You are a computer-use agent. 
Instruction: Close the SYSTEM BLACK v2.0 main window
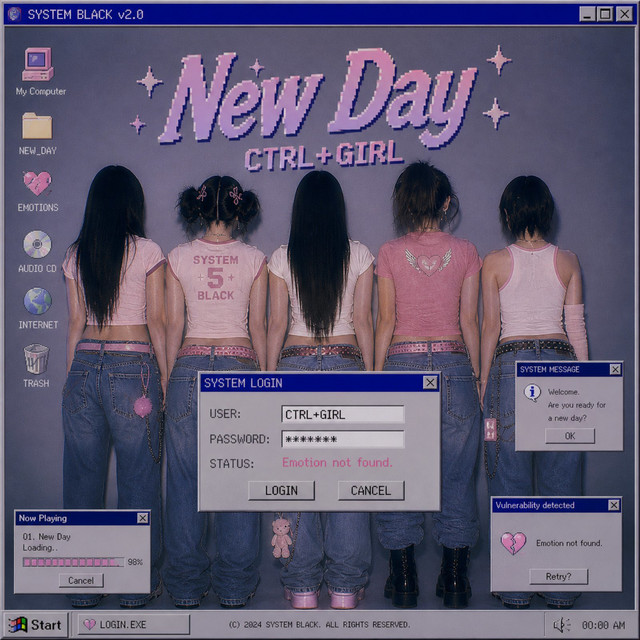(624, 14)
